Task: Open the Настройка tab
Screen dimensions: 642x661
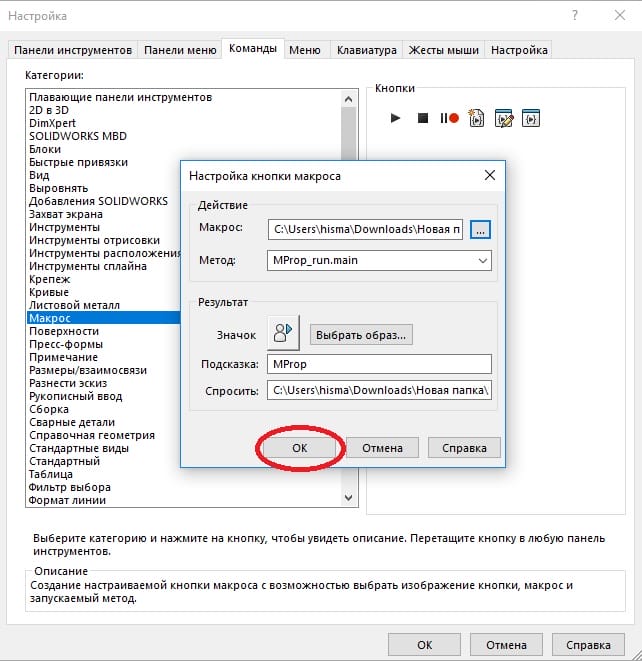Action: [x=519, y=50]
